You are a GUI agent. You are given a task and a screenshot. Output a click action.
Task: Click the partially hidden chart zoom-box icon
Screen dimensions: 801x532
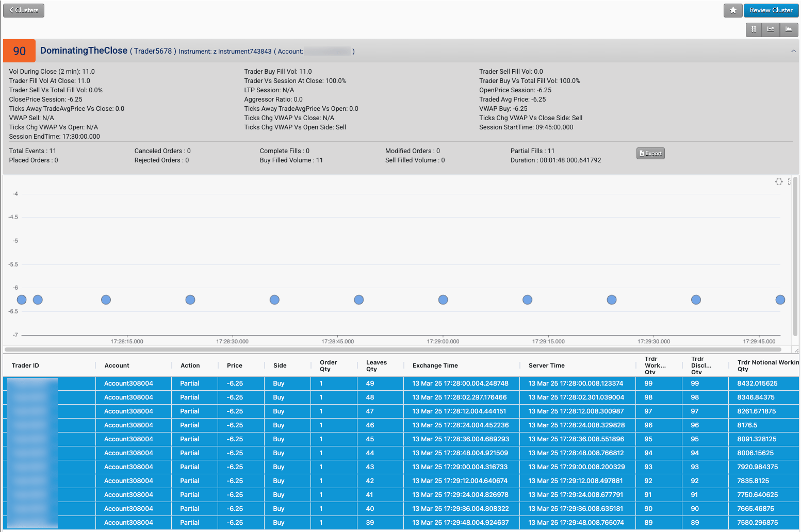click(x=790, y=181)
